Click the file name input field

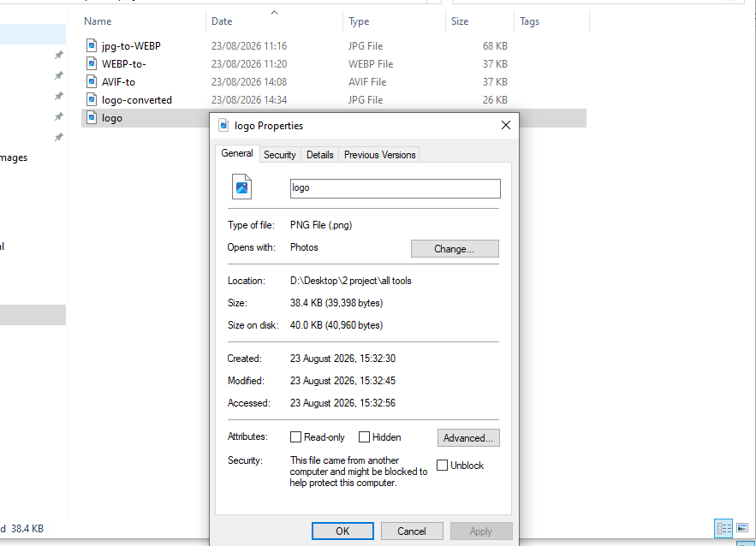click(395, 188)
